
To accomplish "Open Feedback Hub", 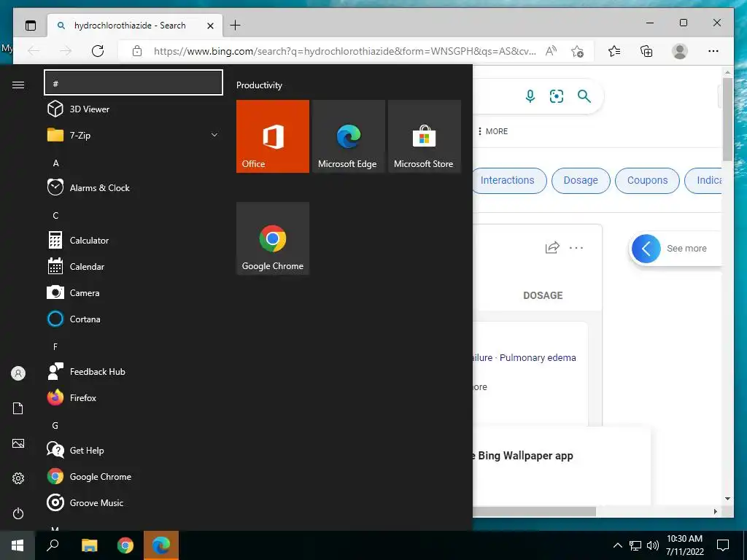I will [x=133, y=371].
